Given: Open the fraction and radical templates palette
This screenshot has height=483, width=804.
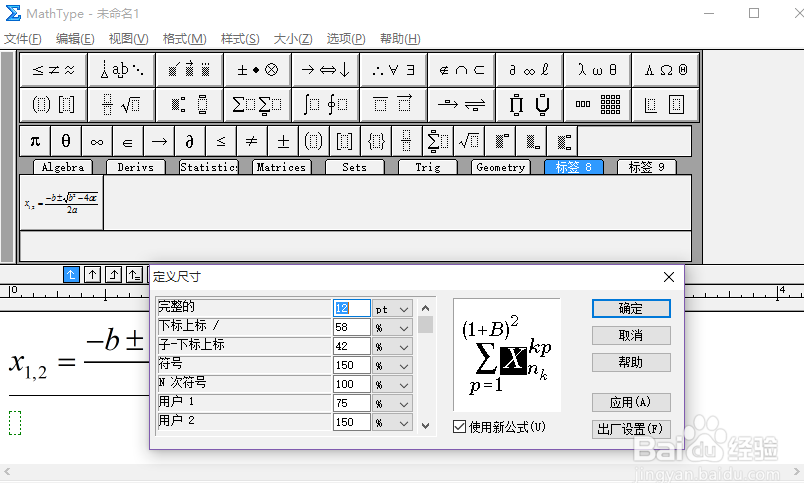Looking at the screenshot, I should click(x=122, y=104).
